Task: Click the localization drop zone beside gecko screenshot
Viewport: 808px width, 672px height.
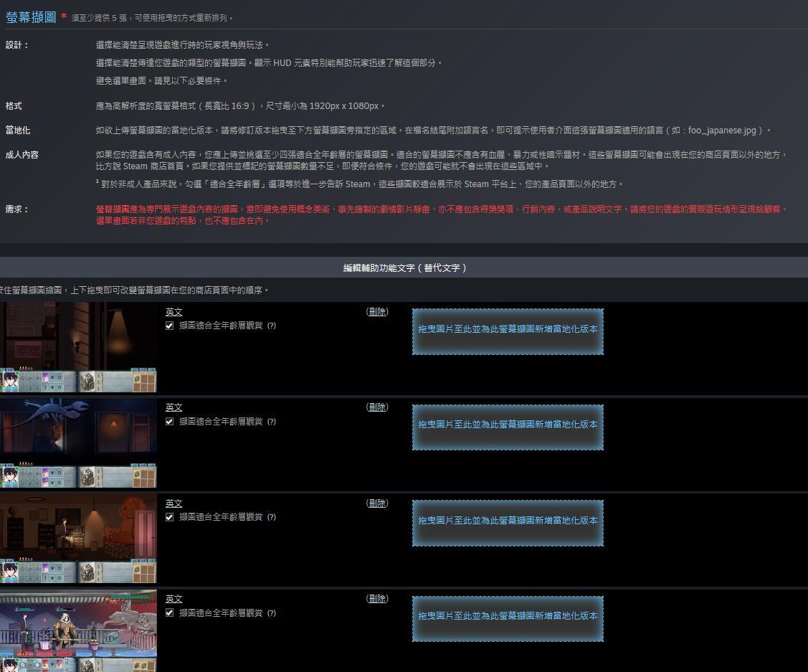Action: [x=508, y=427]
